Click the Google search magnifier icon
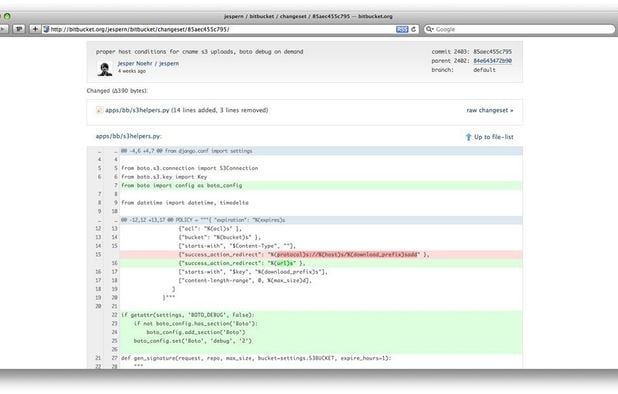Viewport: 618px width, 394px height. pyautogui.click(x=429, y=29)
